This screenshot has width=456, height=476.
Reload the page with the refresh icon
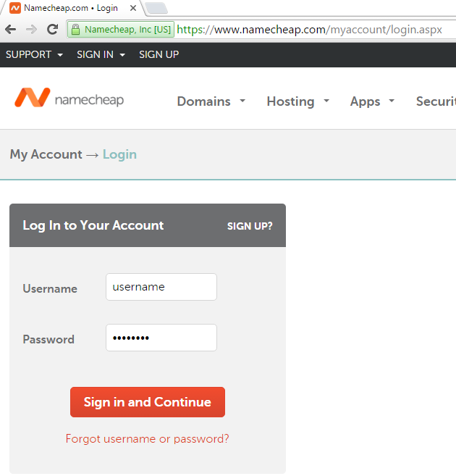52,30
